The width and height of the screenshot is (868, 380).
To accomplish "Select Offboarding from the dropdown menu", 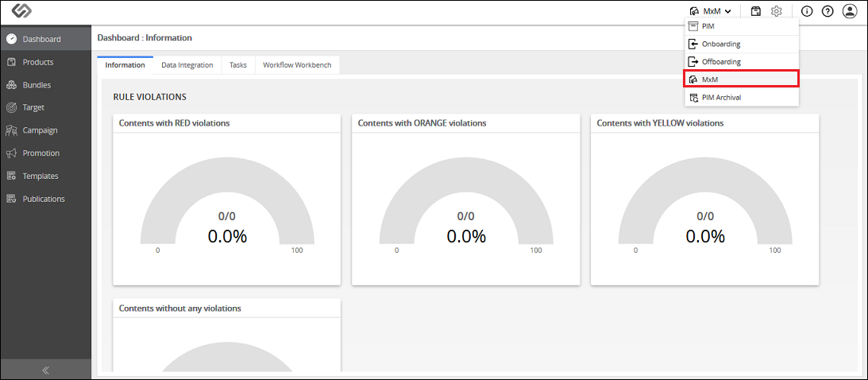I will click(x=742, y=61).
